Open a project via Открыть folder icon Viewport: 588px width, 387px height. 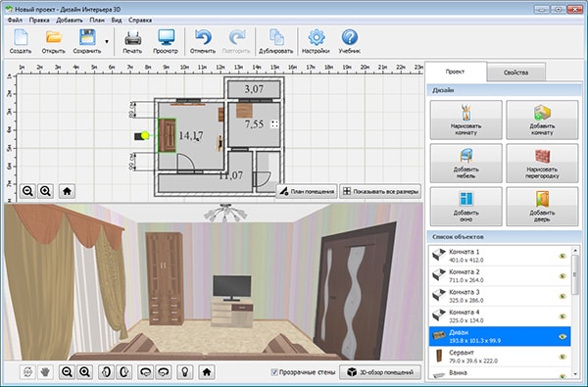coord(54,41)
